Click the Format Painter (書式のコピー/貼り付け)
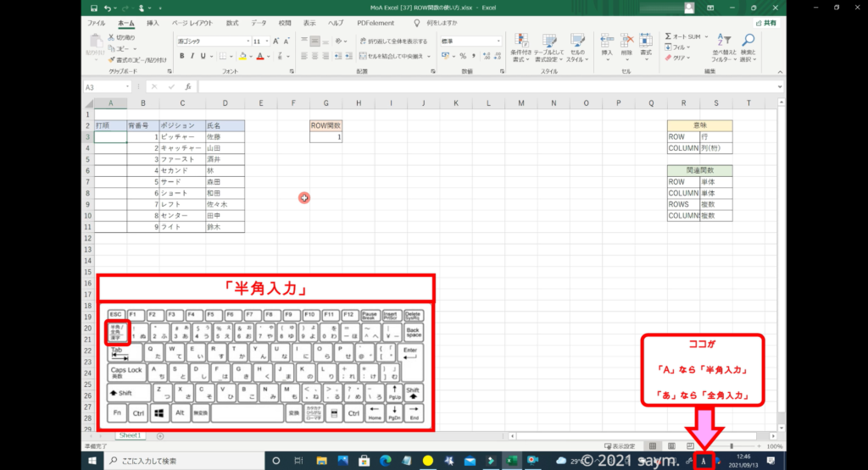The height and width of the screenshot is (470, 868). (112, 59)
